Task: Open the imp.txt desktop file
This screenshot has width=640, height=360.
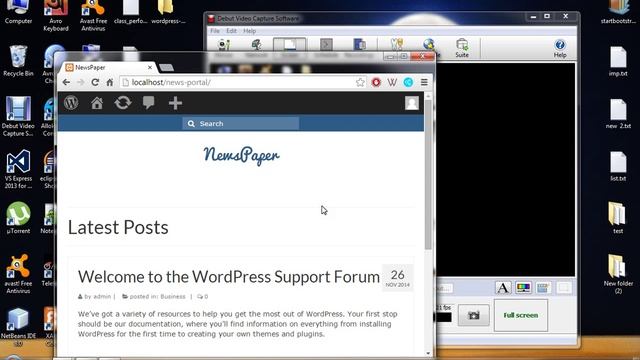Action: pos(618,61)
